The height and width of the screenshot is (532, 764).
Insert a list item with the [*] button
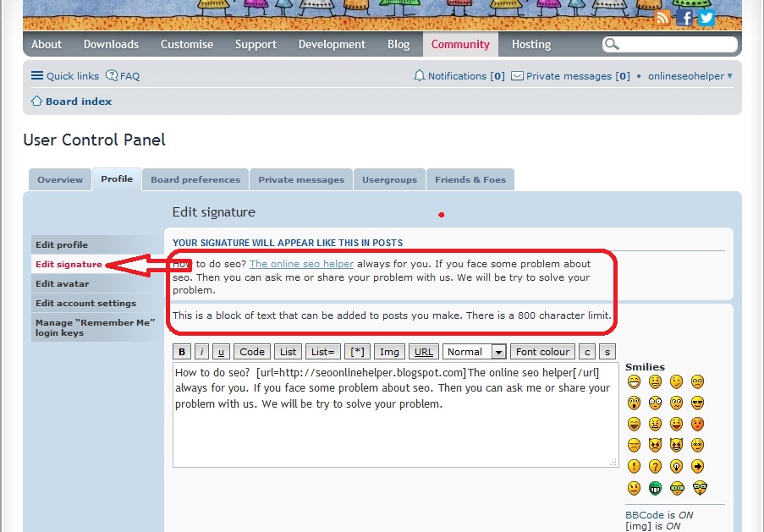click(x=358, y=351)
